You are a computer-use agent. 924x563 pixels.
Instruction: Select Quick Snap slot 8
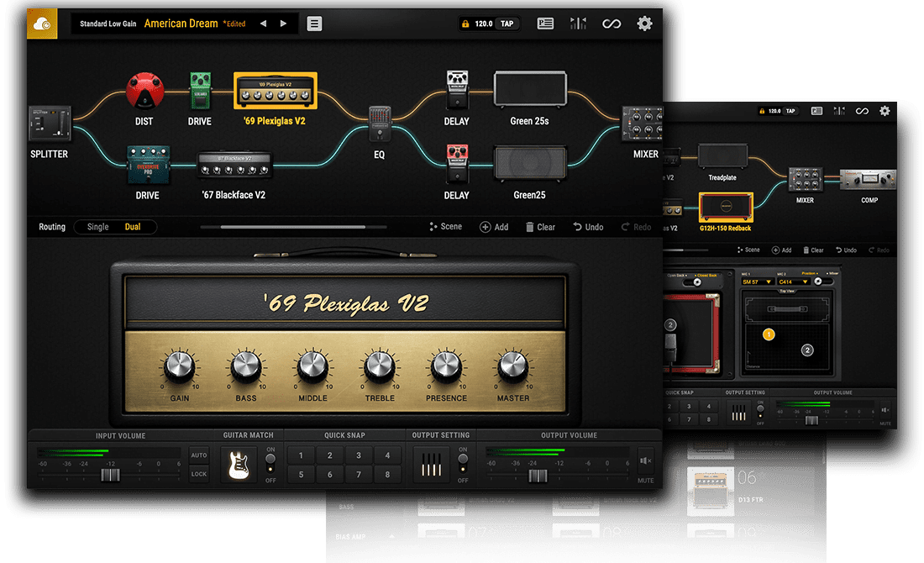point(388,474)
